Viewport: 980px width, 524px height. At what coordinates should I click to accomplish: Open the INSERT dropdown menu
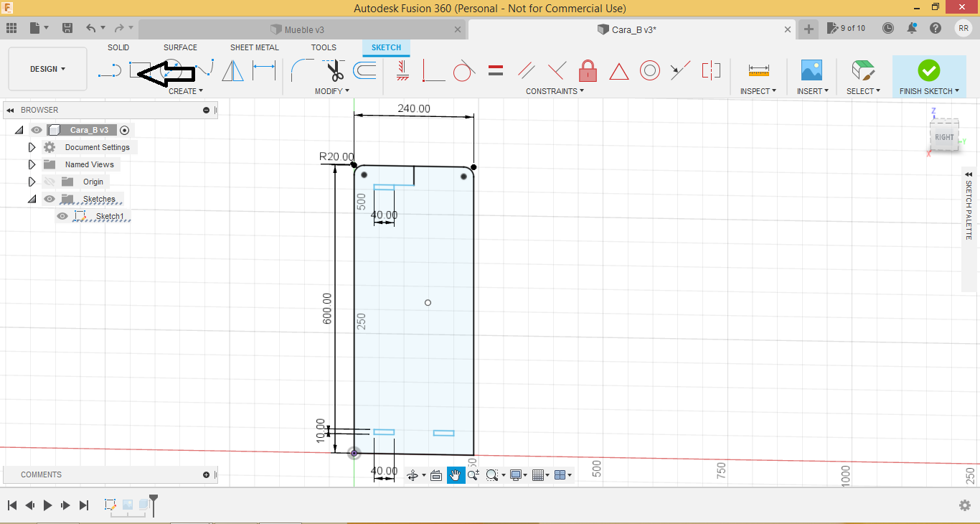coord(812,91)
